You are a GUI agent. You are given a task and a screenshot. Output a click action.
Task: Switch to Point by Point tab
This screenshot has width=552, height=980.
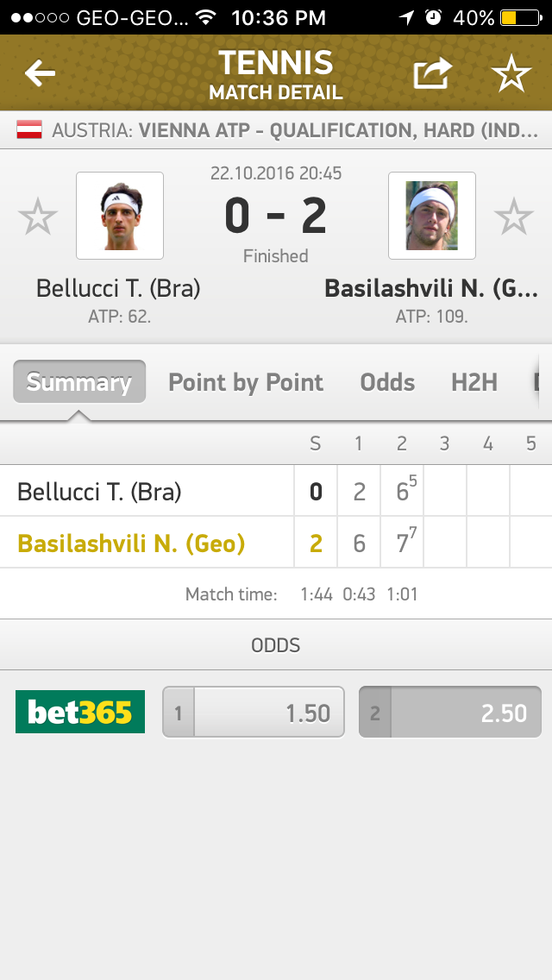click(246, 382)
